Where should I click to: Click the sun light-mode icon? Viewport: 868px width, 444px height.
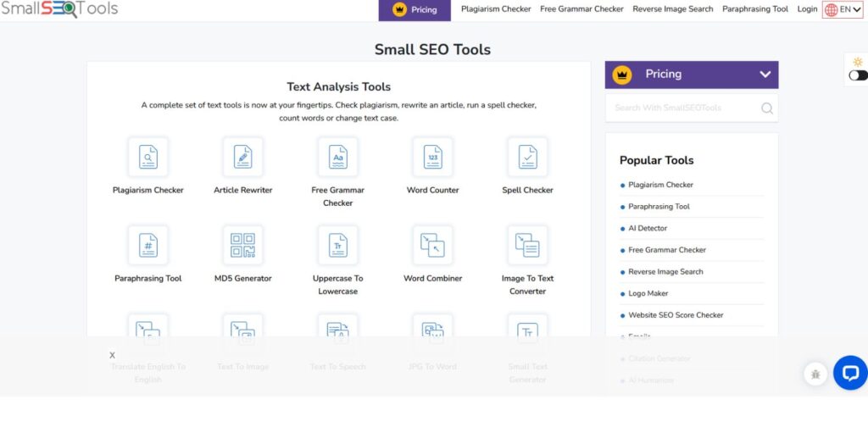click(x=858, y=62)
